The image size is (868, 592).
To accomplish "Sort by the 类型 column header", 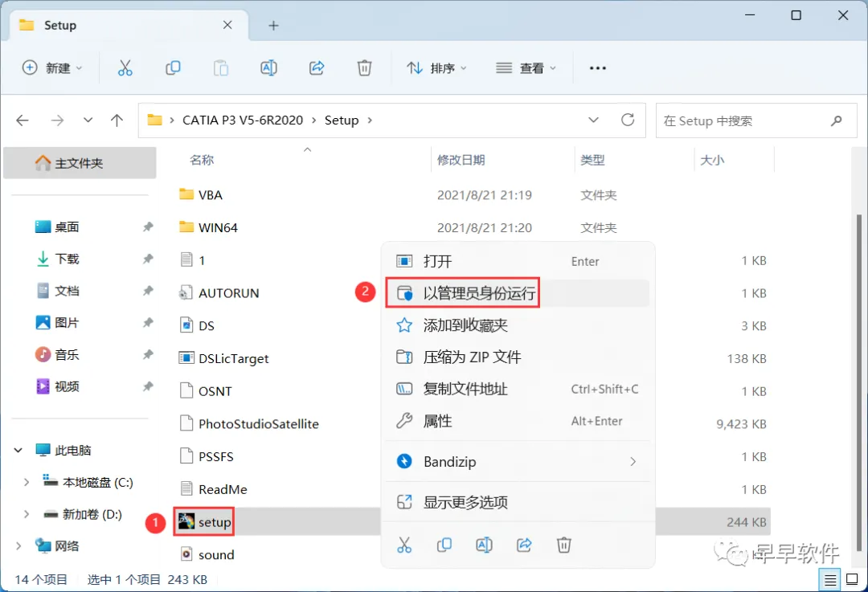I will click(592, 160).
